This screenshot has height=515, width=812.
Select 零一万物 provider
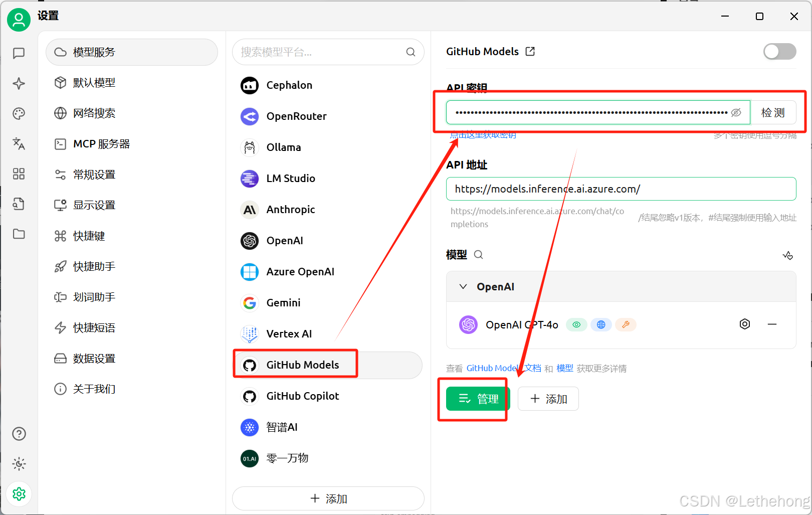[328, 458]
